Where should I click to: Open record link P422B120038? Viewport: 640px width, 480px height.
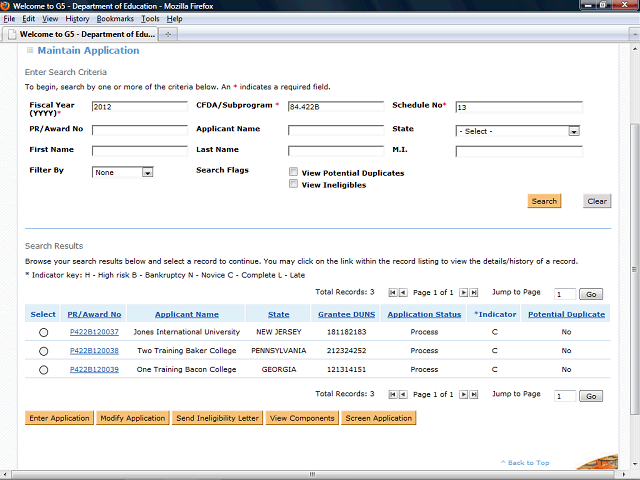pos(94,351)
